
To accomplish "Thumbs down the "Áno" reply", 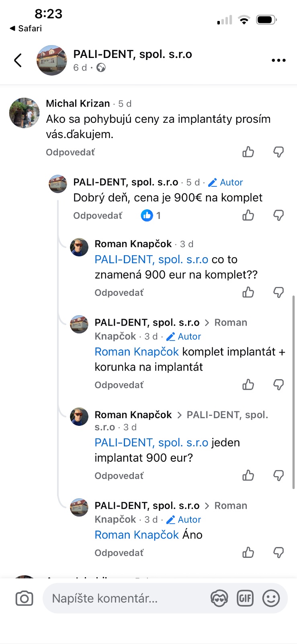I will pos(279,553).
